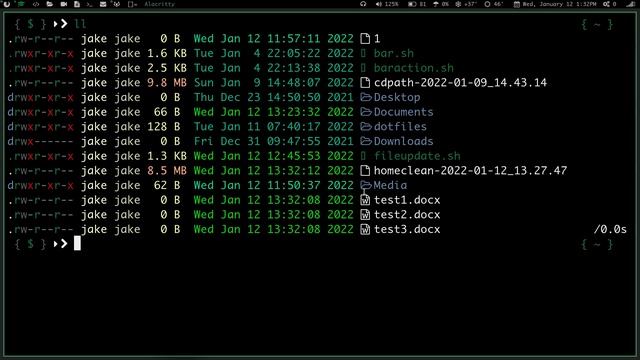The height and width of the screenshot is (360, 640).
Task: Click the typed ll command at top prompt
Action: click(80, 24)
